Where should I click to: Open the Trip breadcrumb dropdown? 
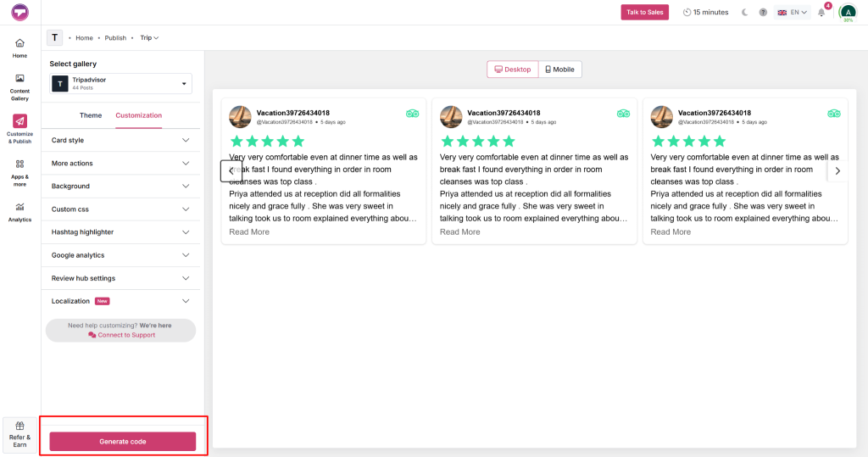149,37
